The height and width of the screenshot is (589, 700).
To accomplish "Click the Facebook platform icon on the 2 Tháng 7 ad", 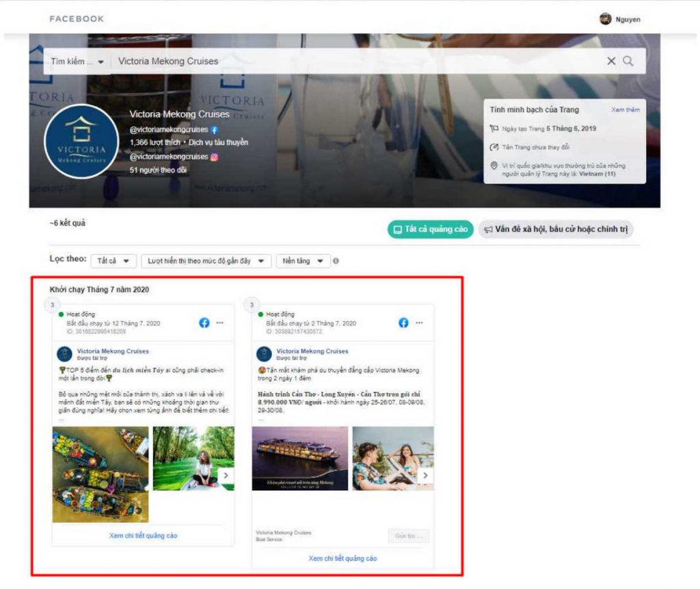I will click(x=403, y=323).
